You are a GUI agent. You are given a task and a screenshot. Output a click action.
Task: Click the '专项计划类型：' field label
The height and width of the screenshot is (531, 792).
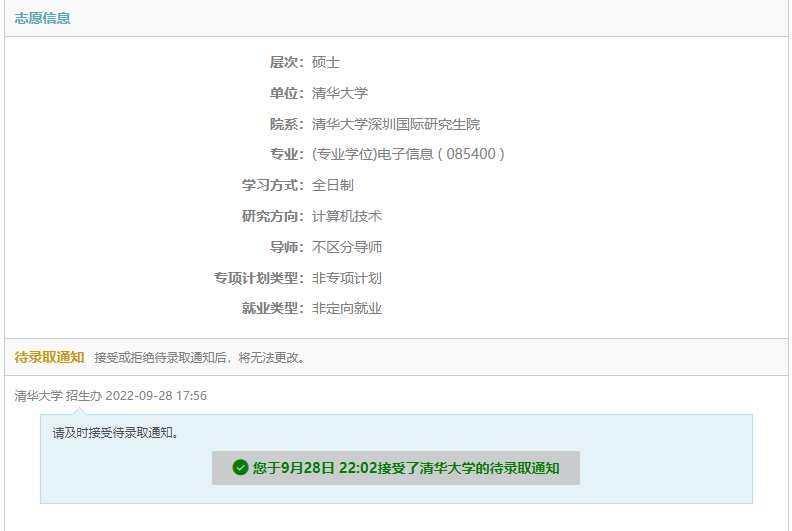[259, 278]
